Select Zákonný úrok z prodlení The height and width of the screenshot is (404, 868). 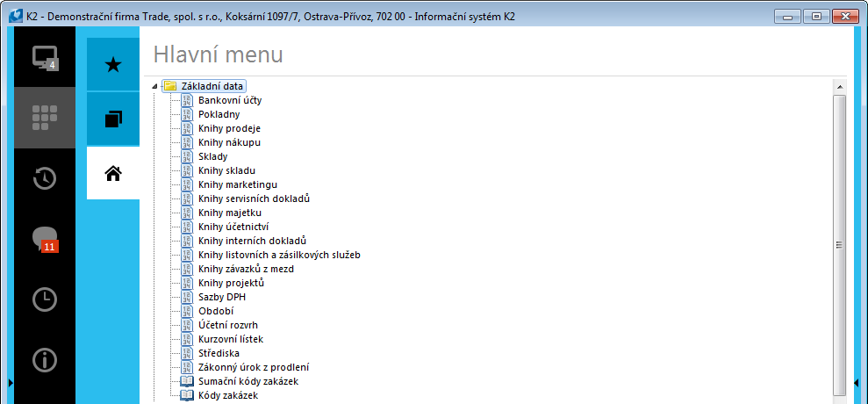254,367
